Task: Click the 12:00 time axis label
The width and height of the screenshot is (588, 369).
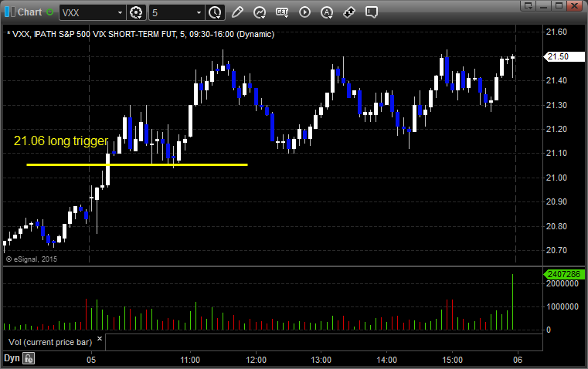Action: point(256,360)
